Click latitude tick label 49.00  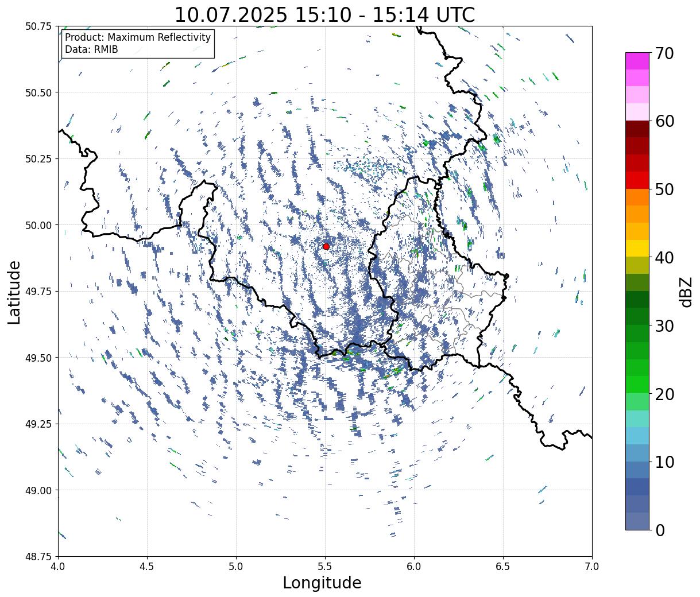(38, 490)
